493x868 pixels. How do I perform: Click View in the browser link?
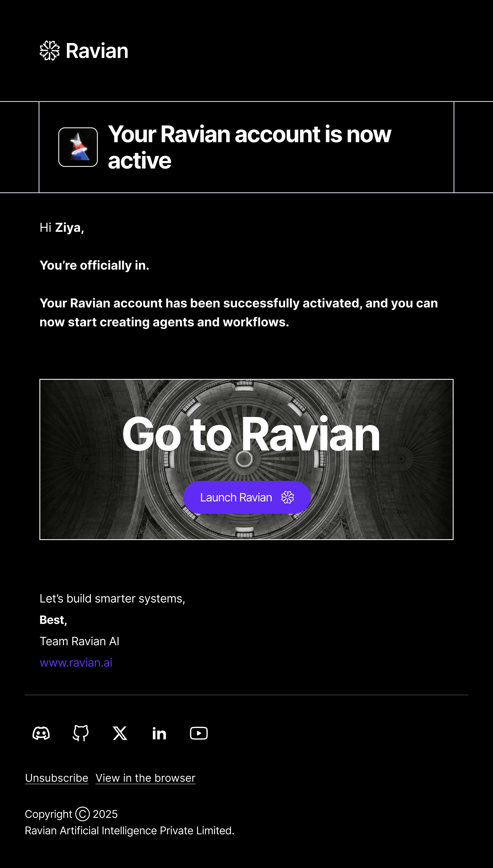[x=146, y=778]
